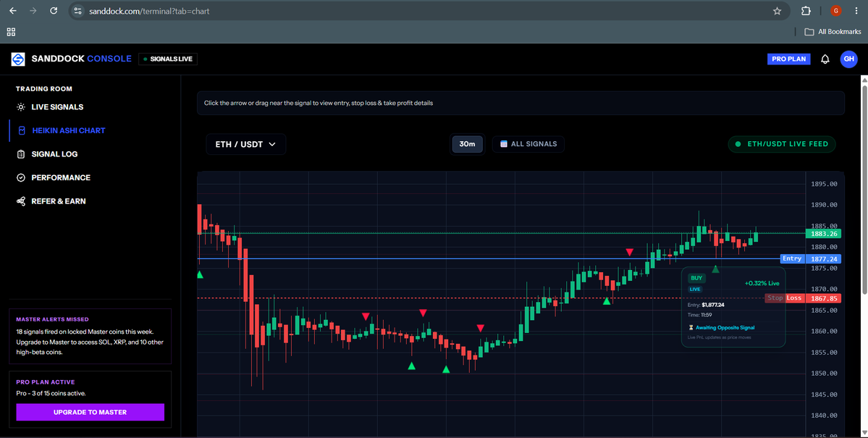The image size is (868, 438).
Task: Open PERFORMANCE page
Action: 61,178
